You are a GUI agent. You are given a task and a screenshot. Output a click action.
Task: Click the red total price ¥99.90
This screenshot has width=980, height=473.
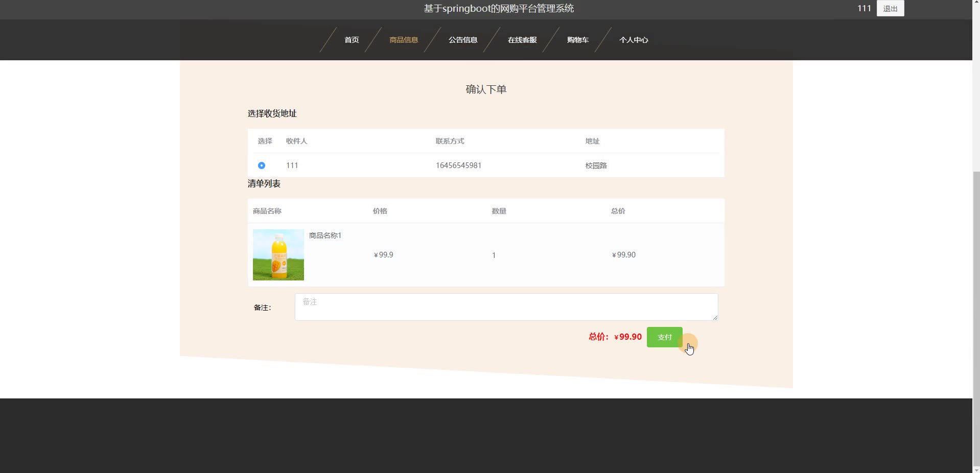627,337
